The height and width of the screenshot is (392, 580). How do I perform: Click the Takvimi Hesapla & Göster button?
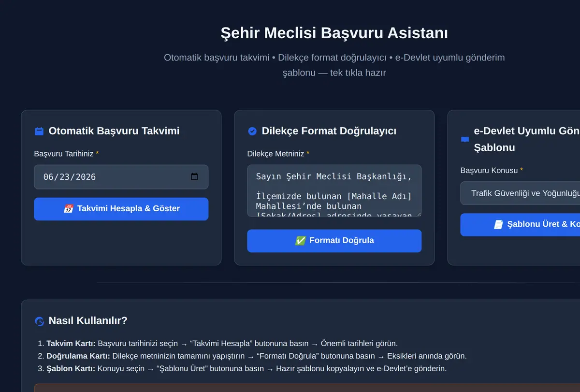click(x=121, y=209)
